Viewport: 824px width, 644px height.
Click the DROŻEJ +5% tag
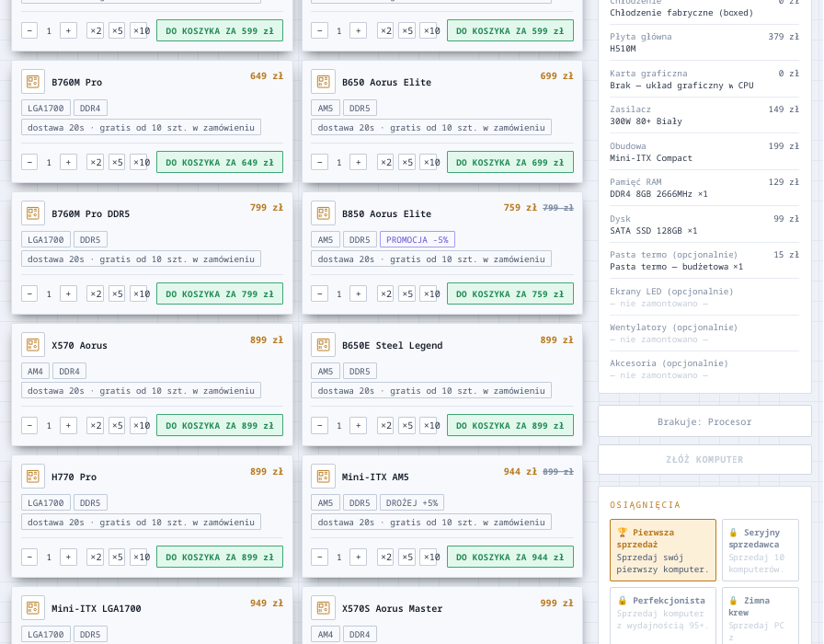pyautogui.click(x=411, y=502)
